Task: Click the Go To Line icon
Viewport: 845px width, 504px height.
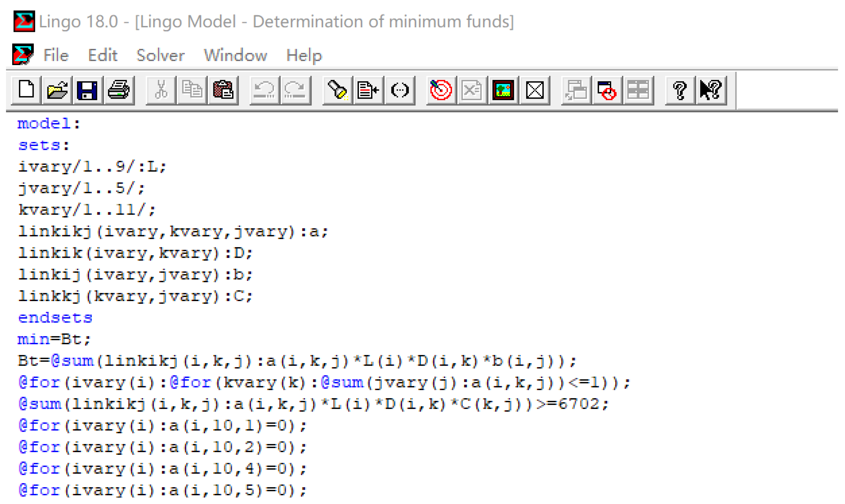Action: 368,90
